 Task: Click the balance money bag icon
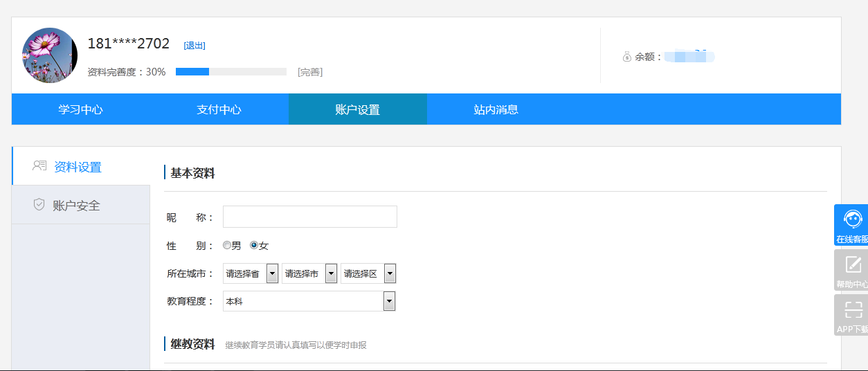click(627, 57)
